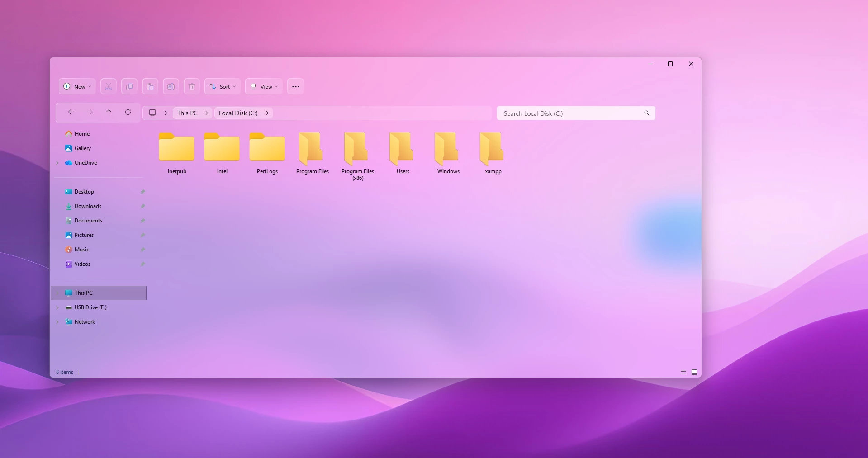This screenshot has width=868, height=458.
Task: Open chevron dropdown after This PC breadcrumb
Action: pyautogui.click(x=207, y=113)
